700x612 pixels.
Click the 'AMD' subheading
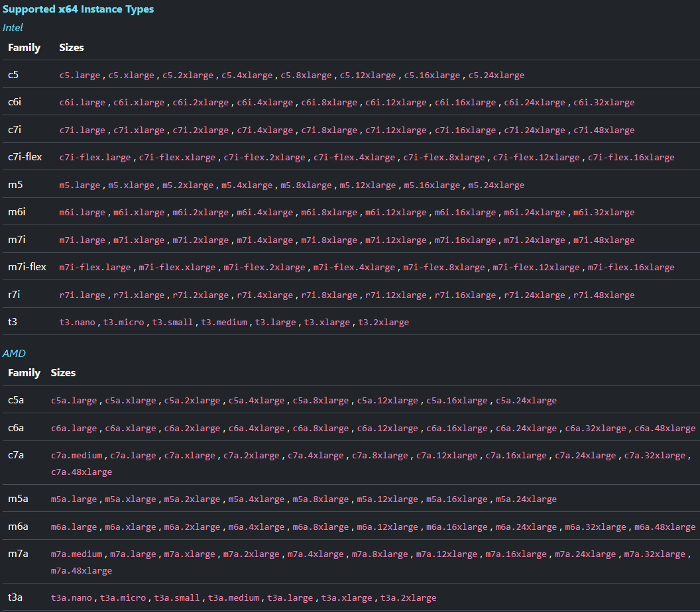click(14, 353)
